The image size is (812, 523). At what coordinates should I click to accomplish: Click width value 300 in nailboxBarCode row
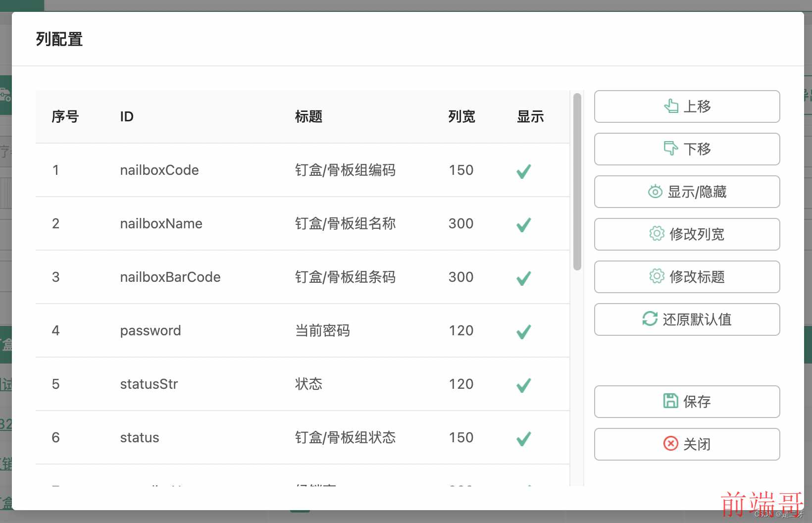pos(461,277)
